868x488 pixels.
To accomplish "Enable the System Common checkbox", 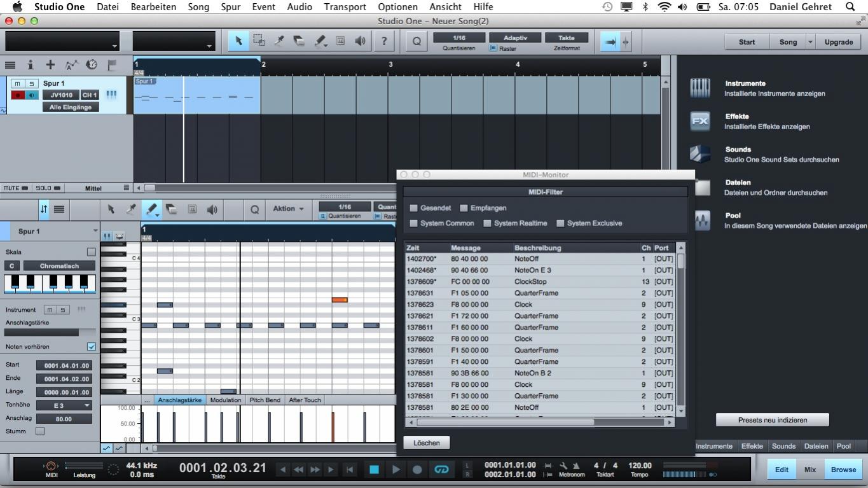I will [413, 223].
